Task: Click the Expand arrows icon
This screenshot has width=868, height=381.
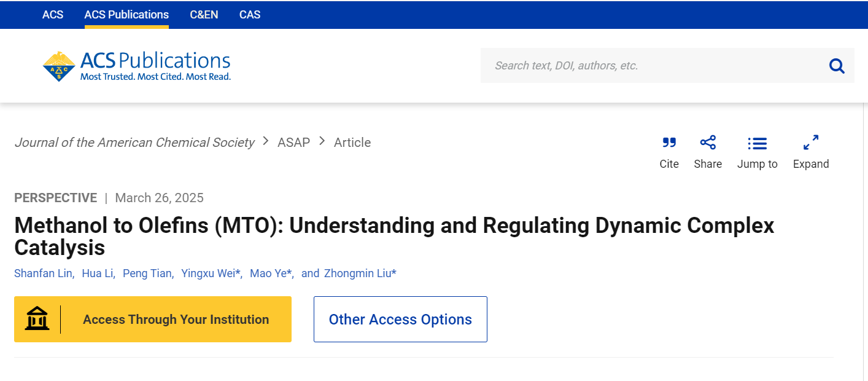Action: pyautogui.click(x=811, y=143)
